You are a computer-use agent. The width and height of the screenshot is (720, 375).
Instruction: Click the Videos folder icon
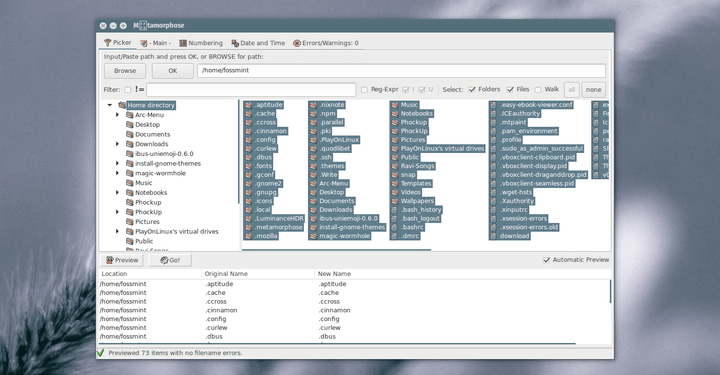pos(395,192)
